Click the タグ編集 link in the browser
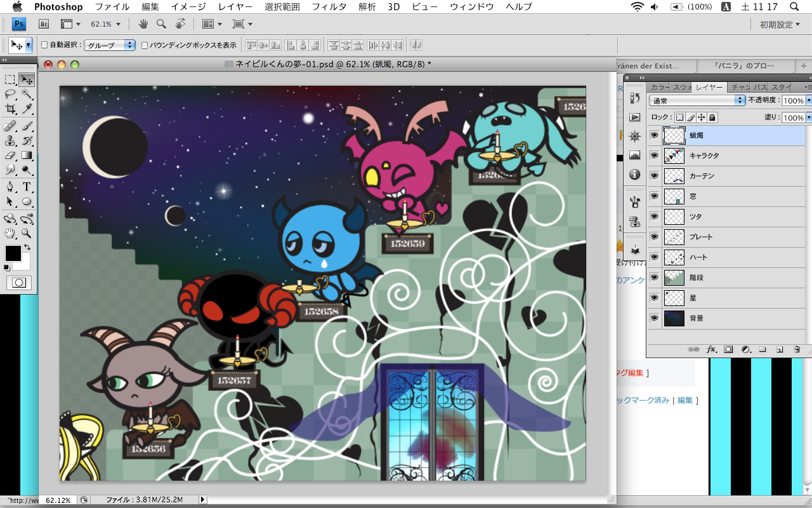The height and width of the screenshot is (508, 812). (631, 373)
